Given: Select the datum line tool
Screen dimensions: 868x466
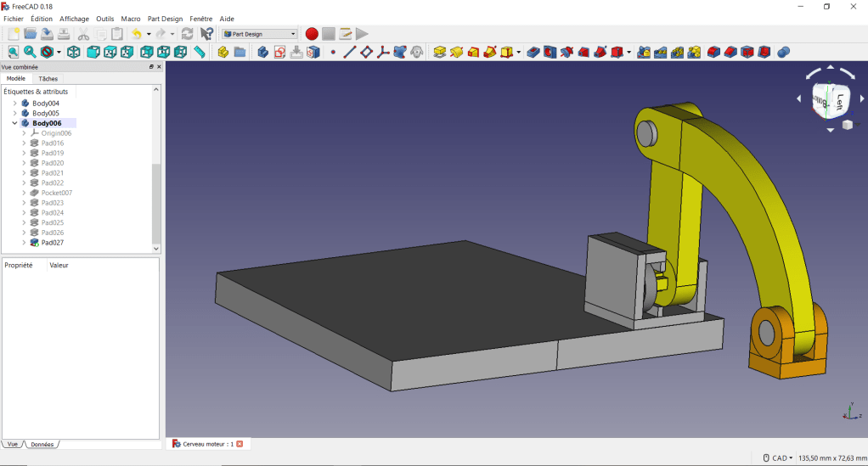Looking at the screenshot, I should pos(349,53).
